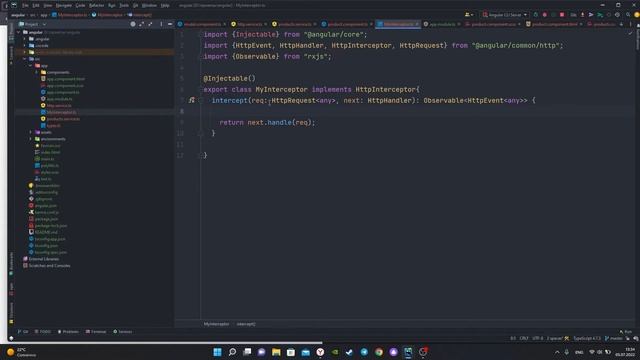Open Project panel options menu
The height and width of the screenshot is (360, 640).
[161, 24]
